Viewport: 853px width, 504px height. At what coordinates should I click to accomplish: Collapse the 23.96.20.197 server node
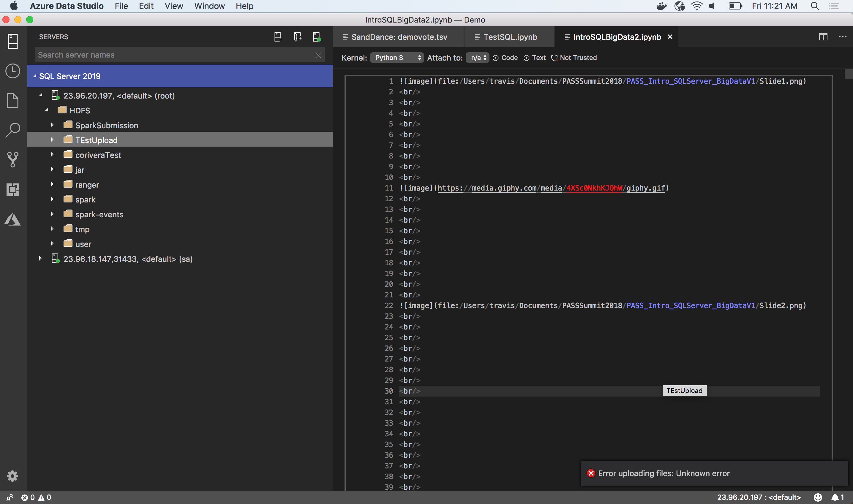tap(41, 96)
